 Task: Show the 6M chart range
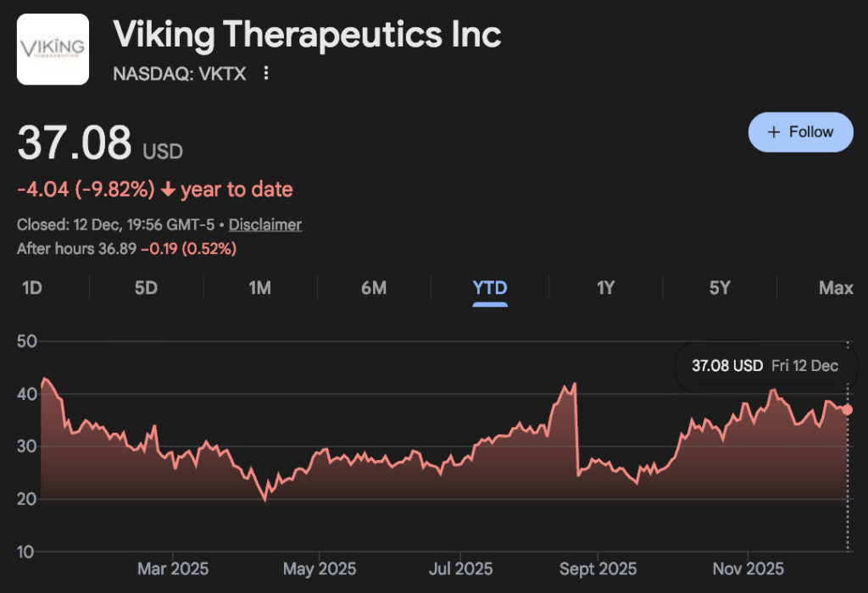click(374, 288)
